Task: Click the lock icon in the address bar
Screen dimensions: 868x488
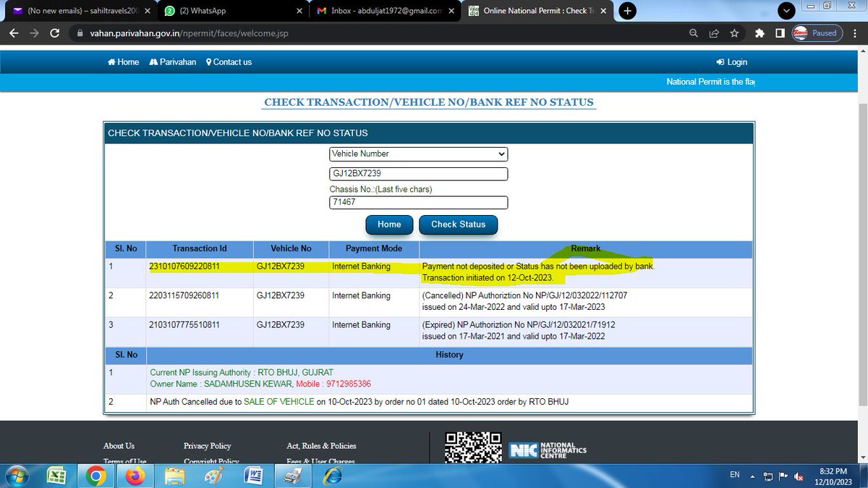Action: (x=79, y=33)
